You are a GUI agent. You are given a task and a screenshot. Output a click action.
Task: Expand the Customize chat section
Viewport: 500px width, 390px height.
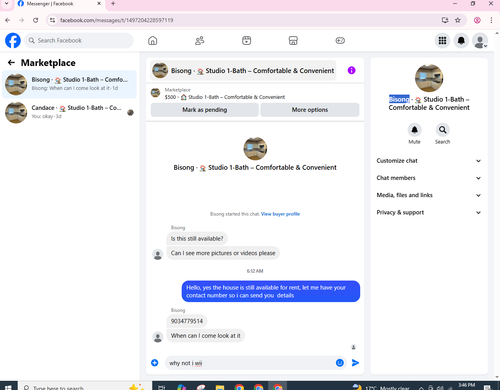point(429,161)
